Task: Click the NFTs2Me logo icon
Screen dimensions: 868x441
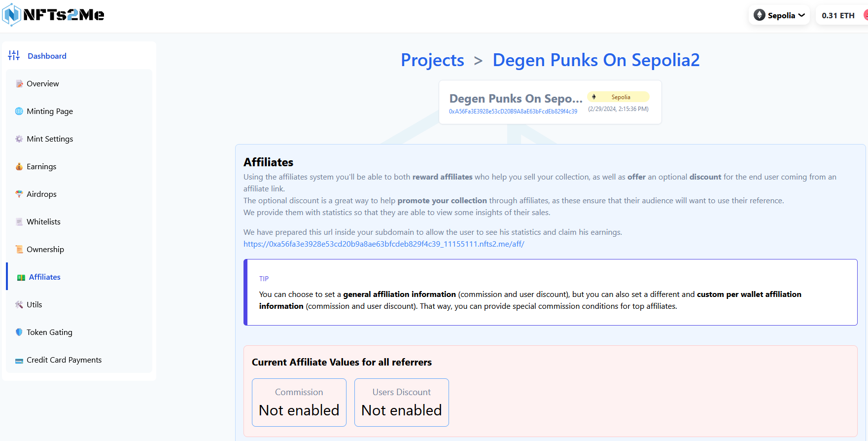Action: pyautogui.click(x=11, y=15)
